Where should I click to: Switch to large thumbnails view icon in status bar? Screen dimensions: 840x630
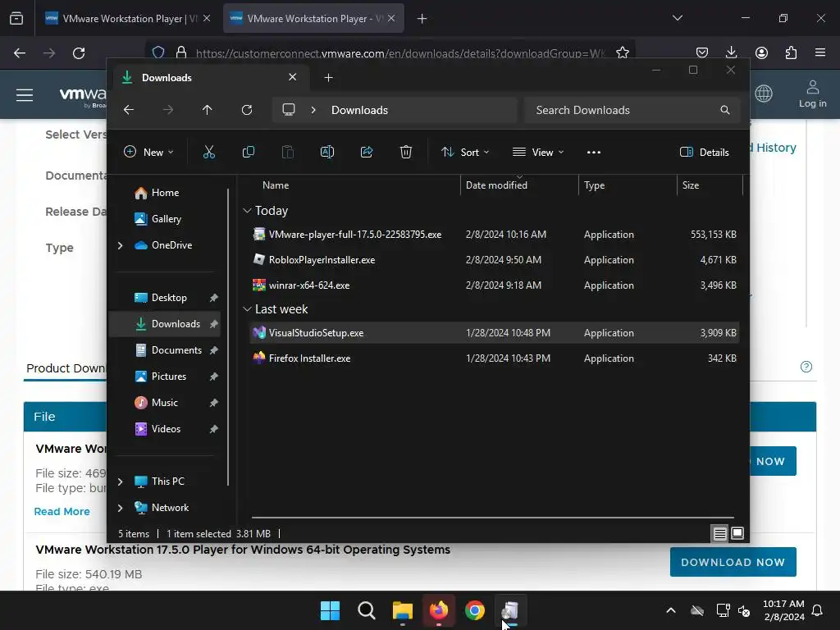[737, 533]
